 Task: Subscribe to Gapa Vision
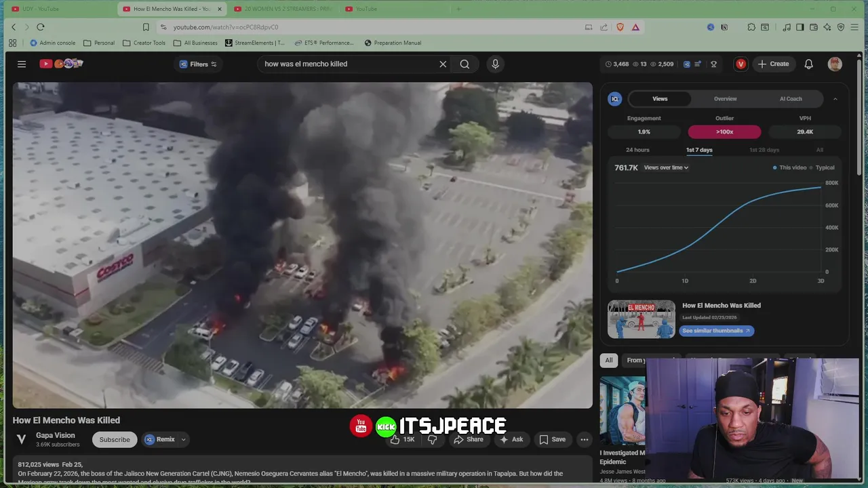pyautogui.click(x=115, y=439)
